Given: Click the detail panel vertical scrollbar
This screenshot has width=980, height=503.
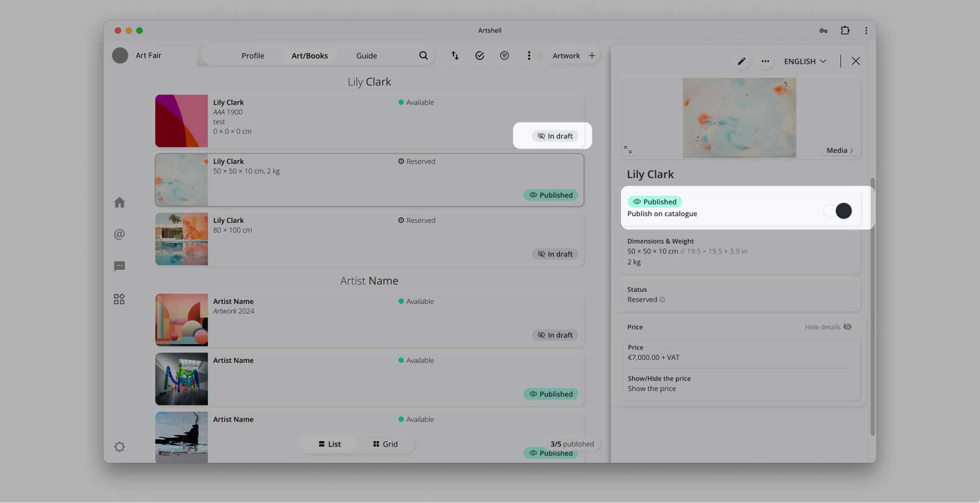Looking at the screenshot, I should [873, 306].
